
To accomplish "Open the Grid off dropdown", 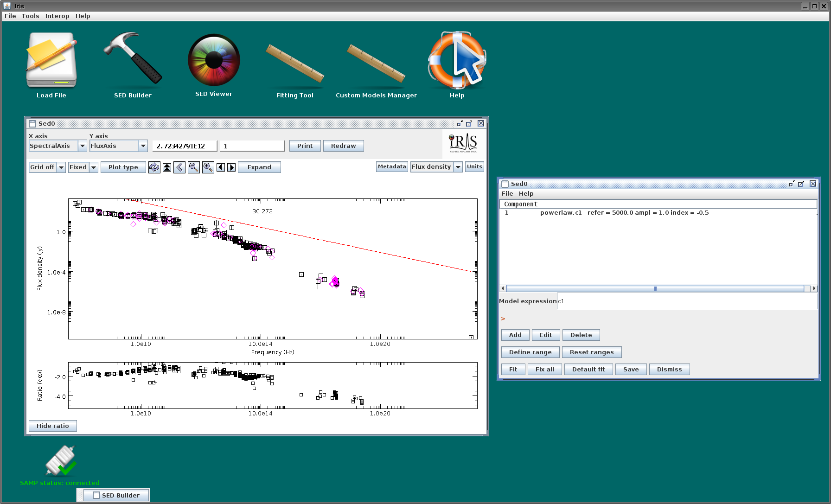I will tap(47, 167).
